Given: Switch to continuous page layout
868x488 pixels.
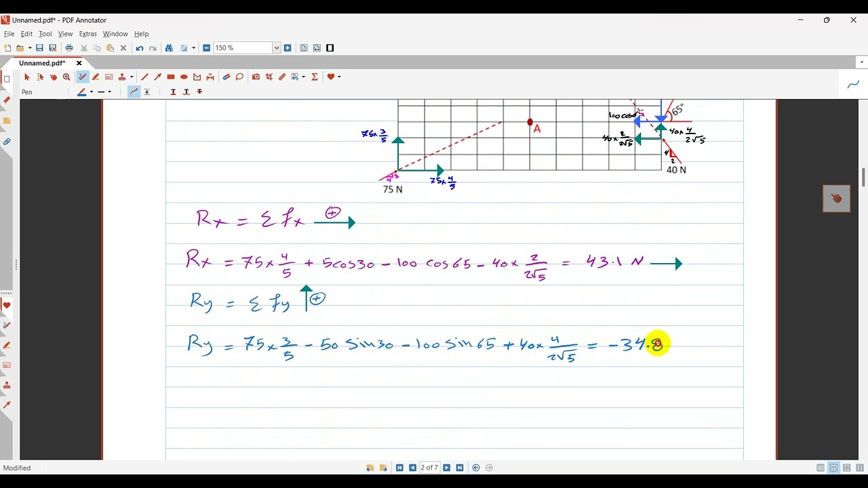Looking at the screenshot, I should click(x=833, y=468).
